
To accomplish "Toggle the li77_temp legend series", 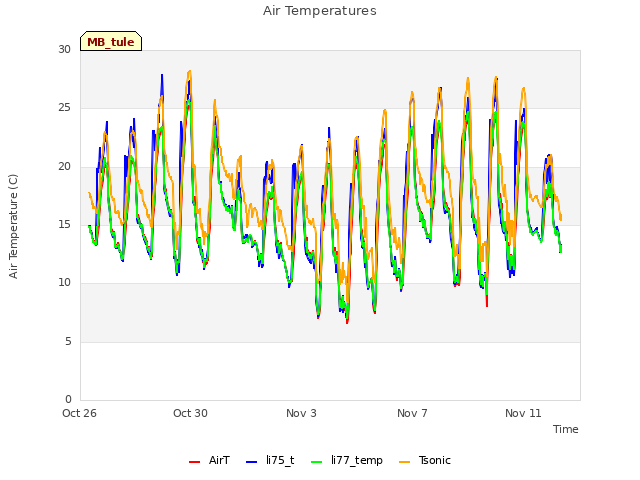I will coord(347,461).
